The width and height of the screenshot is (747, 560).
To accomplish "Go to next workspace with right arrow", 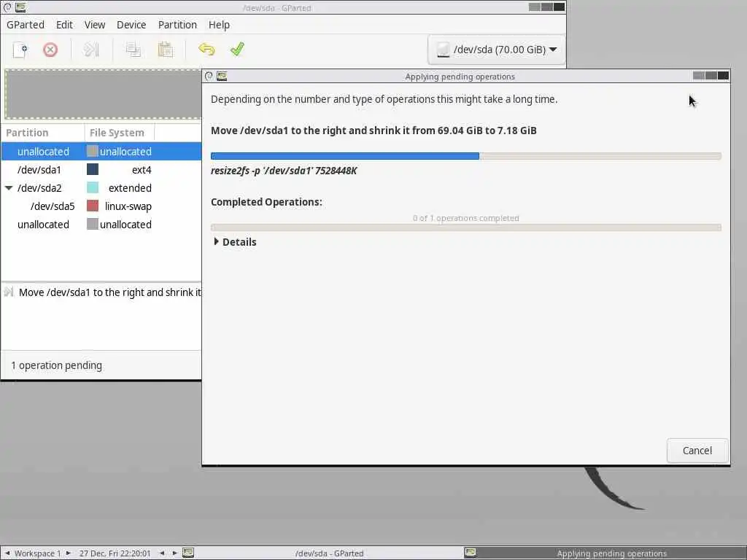I will (68, 553).
